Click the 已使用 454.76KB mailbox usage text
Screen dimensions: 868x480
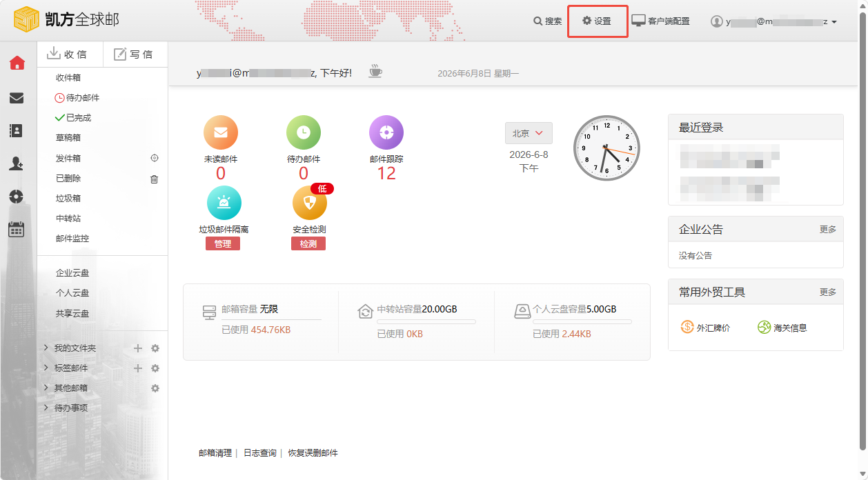click(x=256, y=330)
